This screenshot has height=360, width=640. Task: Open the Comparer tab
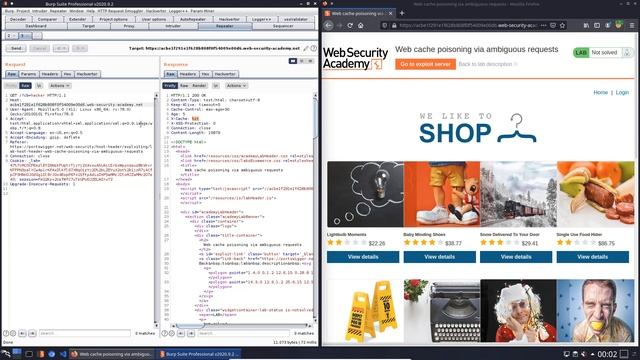pos(47,19)
